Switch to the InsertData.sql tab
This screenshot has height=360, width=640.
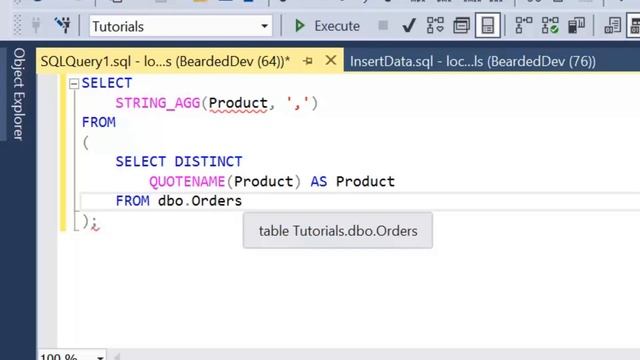pos(473,62)
